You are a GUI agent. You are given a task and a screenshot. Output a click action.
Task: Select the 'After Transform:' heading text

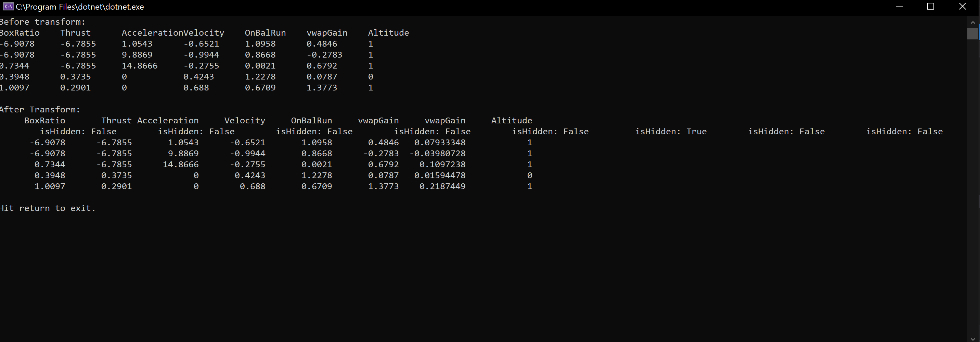[40, 109]
